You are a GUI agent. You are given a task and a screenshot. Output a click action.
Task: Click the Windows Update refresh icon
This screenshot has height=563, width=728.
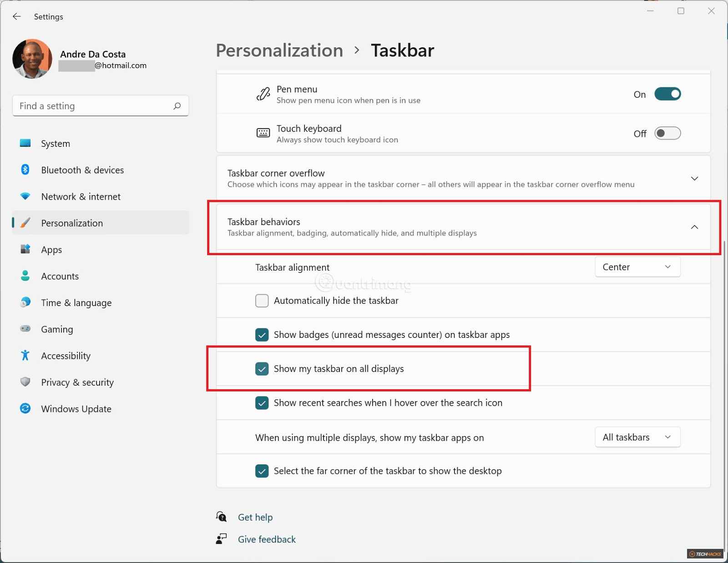[25, 408]
